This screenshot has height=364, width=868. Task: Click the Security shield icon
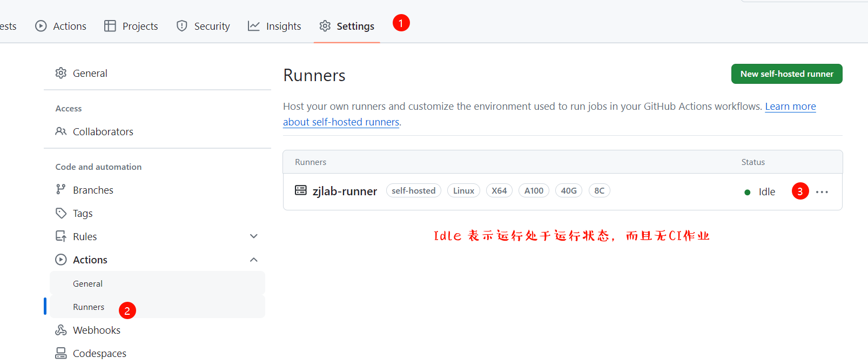coord(182,26)
